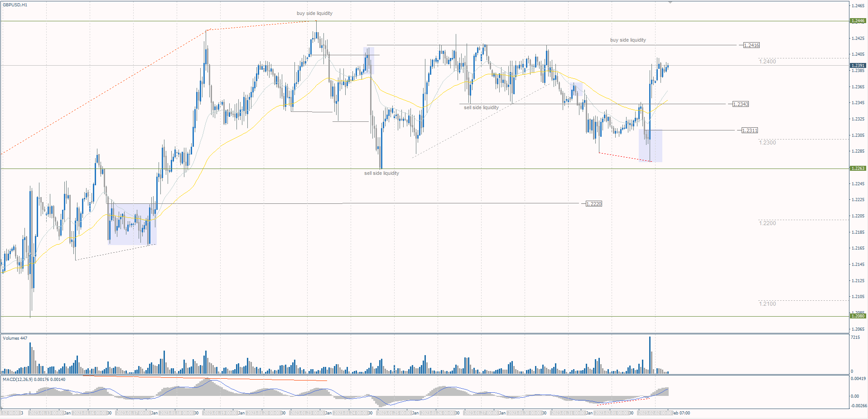Click the green 1.2080 price scale marker
This screenshot has height=419, width=868.
click(x=858, y=316)
